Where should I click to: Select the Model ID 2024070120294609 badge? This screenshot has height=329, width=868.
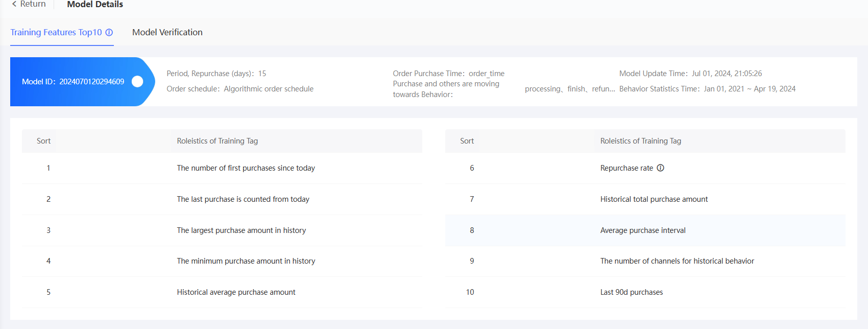[x=82, y=82]
